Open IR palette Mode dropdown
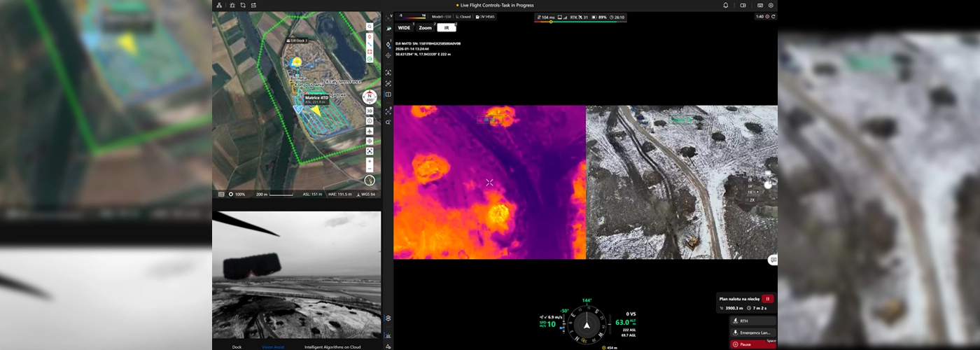 click(x=441, y=16)
